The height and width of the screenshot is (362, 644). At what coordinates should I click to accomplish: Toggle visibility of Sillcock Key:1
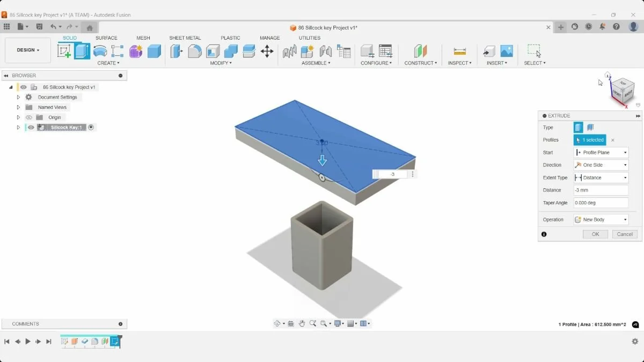click(31, 128)
